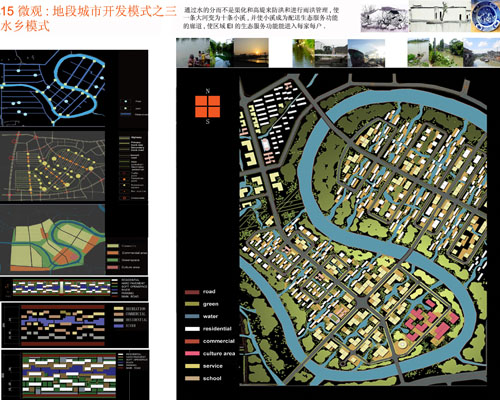Viewport: 500px width, 400px height.
Task: Click the N letter above the compass
Action: click(208, 91)
